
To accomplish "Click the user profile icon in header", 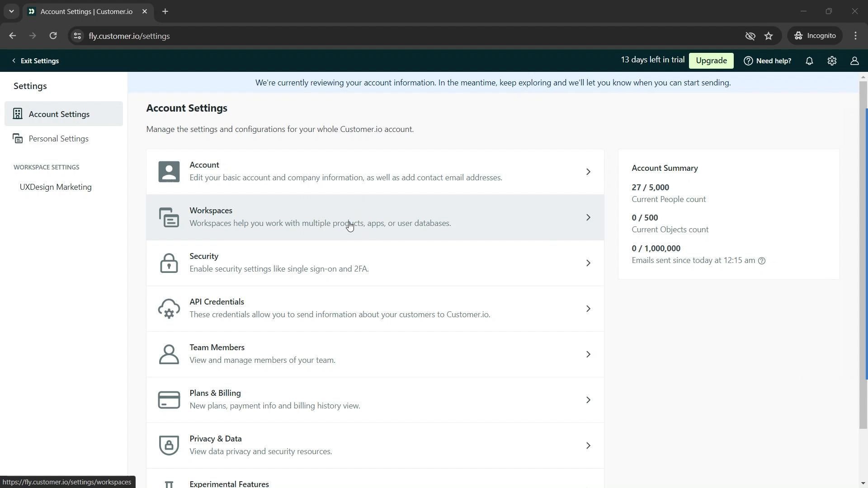I will click(854, 61).
